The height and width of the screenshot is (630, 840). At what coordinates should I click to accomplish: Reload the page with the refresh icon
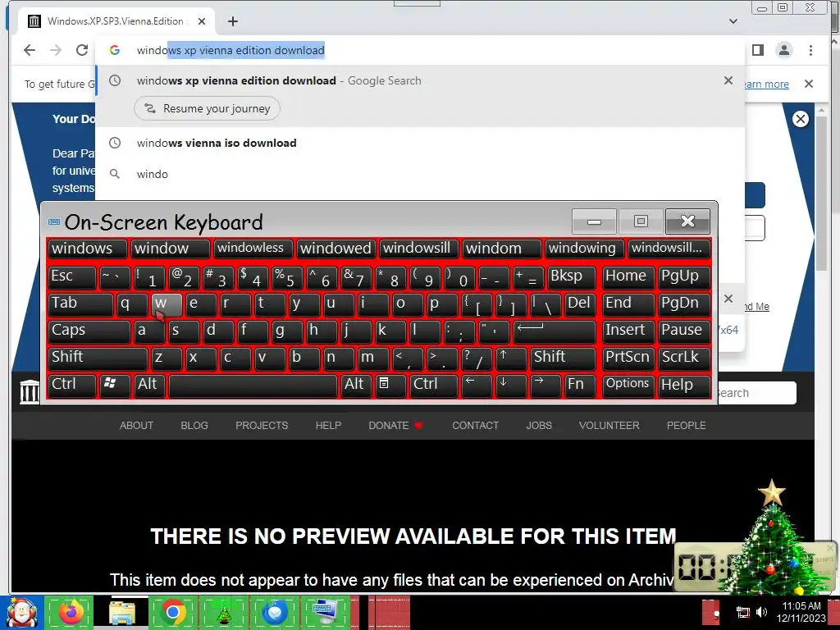(82, 50)
